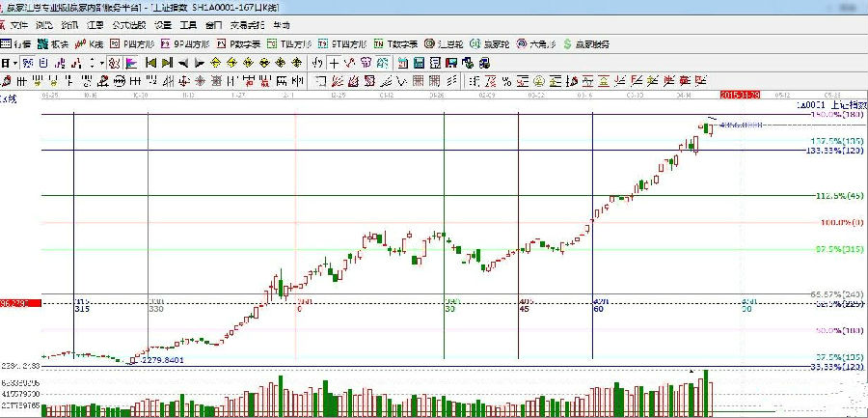Click the 赢家服务 service button
Screen dimensions: 868x418
click(x=584, y=44)
